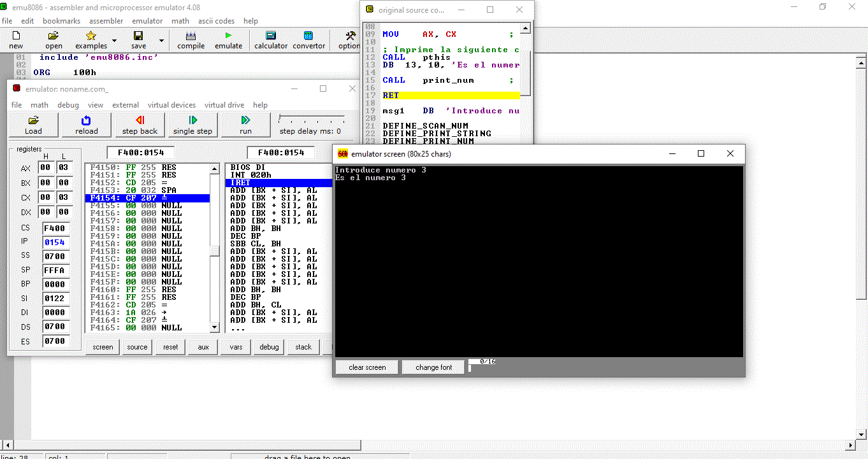Click the step delay slider

(312, 120)
